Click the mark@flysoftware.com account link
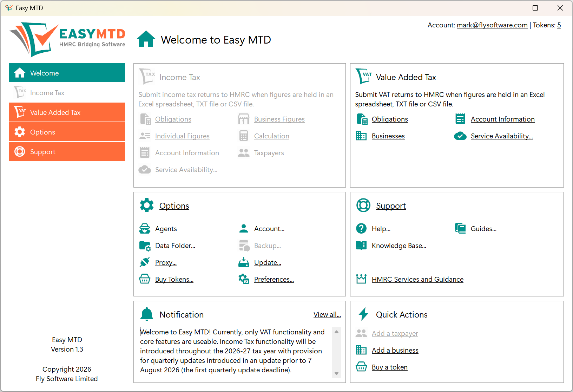The image size is (573, 392). coord(492,25)
